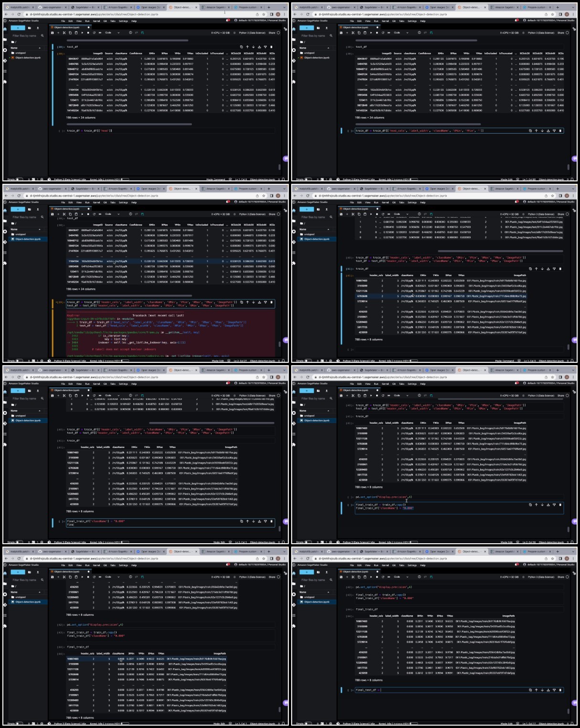Open Run menu in window whose last cell is empty
The width and height of the screenshot is (580, 728).
376,202
